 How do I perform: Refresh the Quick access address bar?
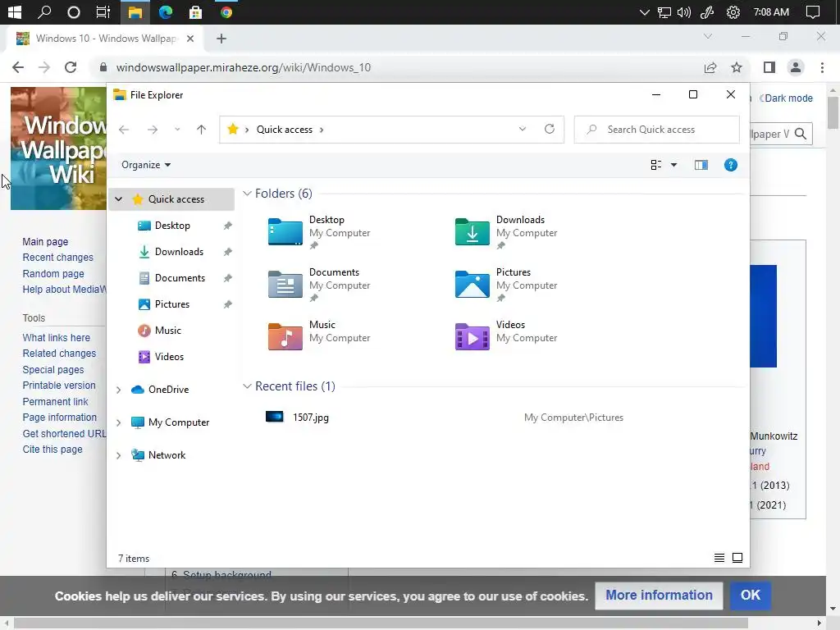point(549,129)
